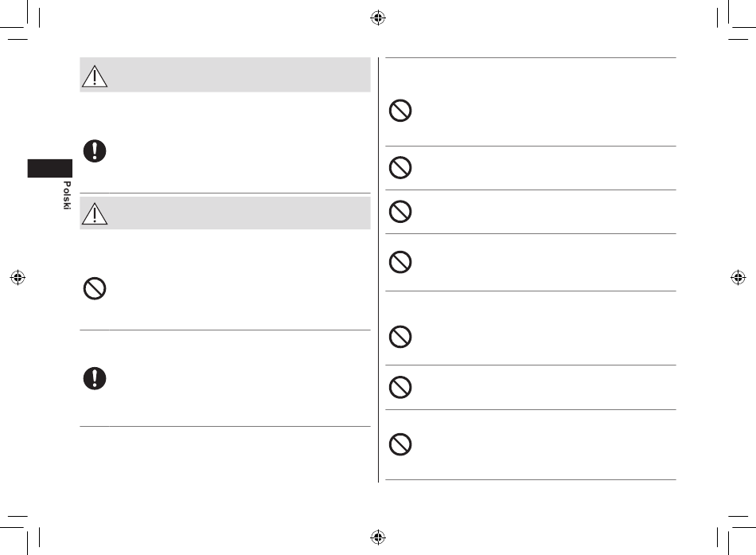Click the second prohibition symbol in right column

[400, 167]
